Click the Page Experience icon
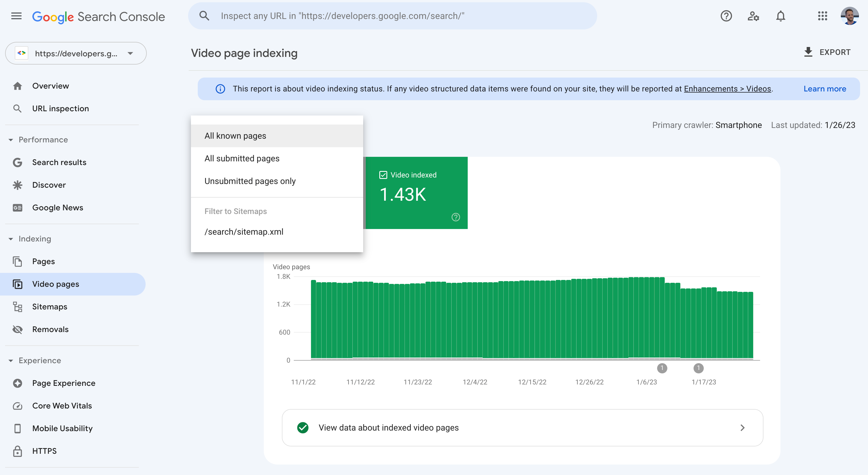 (x=18, y=383)
